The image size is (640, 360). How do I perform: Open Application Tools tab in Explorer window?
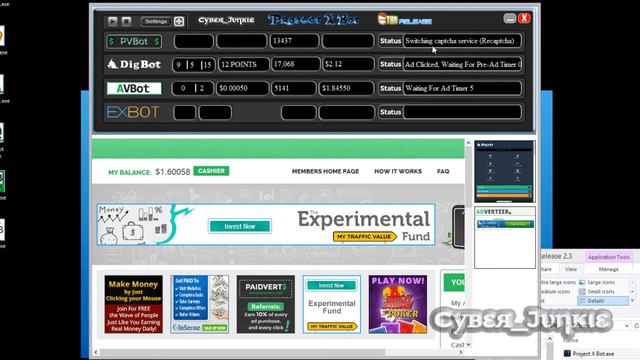click(x=609, y=257)
